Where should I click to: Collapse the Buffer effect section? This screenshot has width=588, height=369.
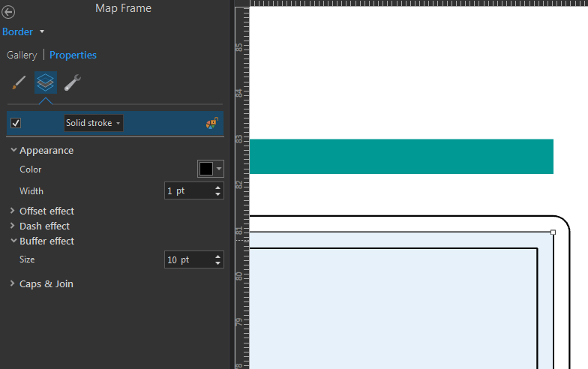(x=13, y=241)
